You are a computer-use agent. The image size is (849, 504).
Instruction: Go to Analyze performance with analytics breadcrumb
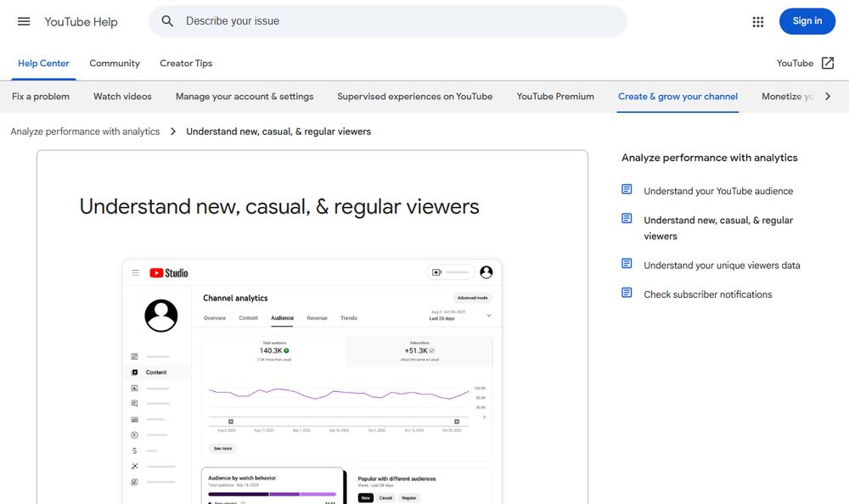[x=85, y=132]
